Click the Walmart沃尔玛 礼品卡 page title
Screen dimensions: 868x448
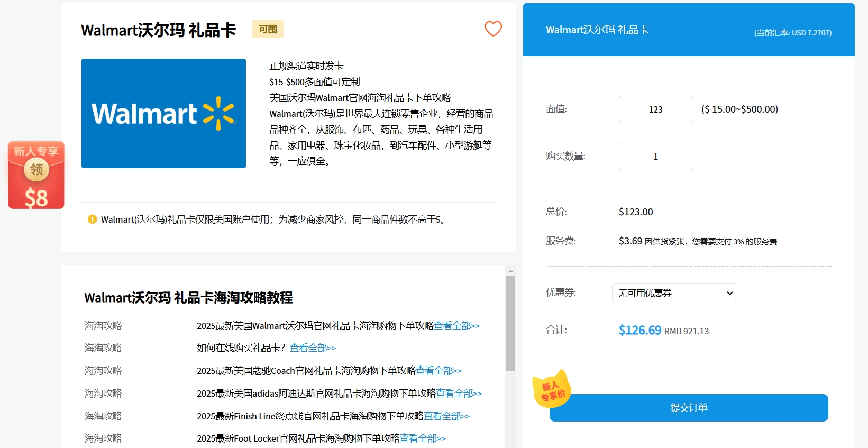(x=158, y=30)
